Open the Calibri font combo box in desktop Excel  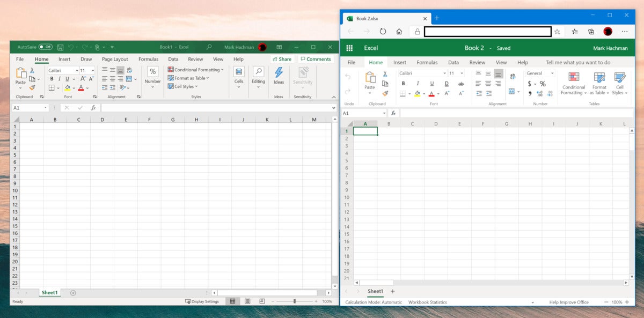(x=63, y=70)
